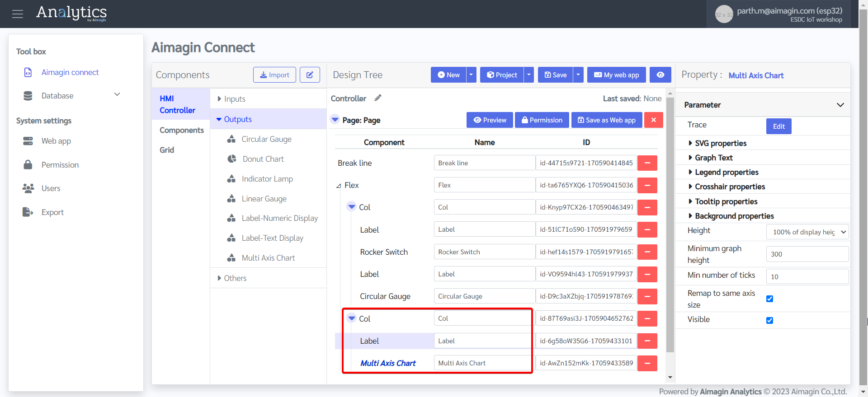The width and height of the screenshot is (868, 397).
Task: Click the New button
Action: coord(448,75)
